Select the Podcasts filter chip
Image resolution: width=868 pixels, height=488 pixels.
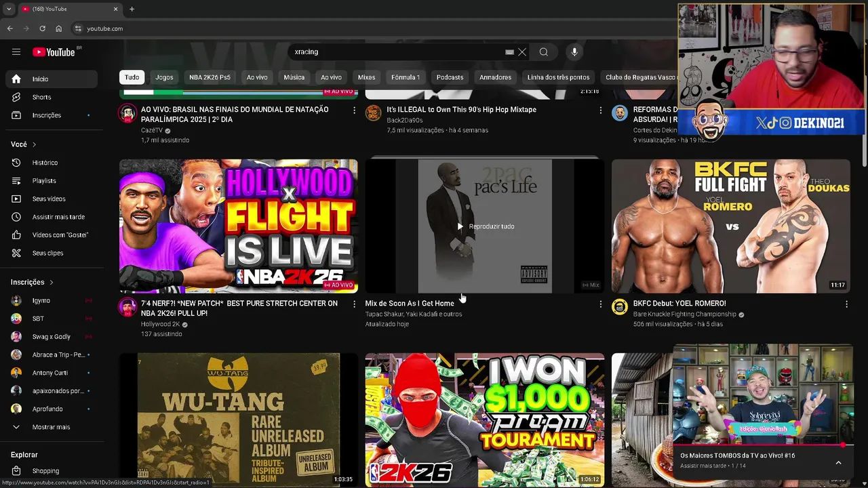[450, 77]
